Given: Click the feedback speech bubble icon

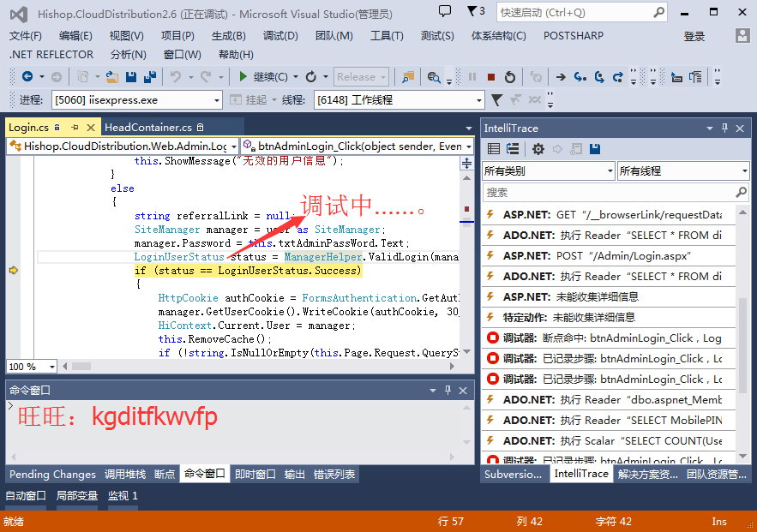Looking at the screenshot, I should [445, 11].
